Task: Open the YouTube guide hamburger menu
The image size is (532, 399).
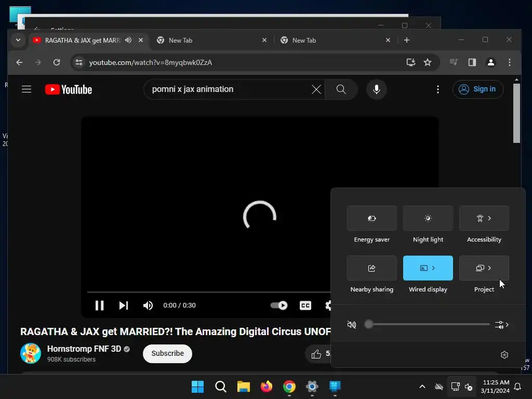Action: 26,89
